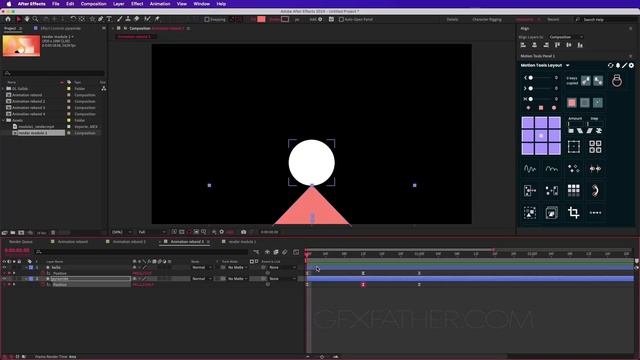Select the Pen tool
Screen dimensions: 640x360
click(100, 19)
